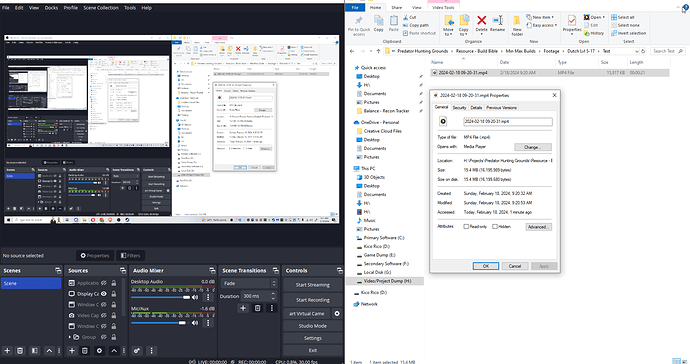This screenshot has height=364, width=690.
Task: Expand the Group source in Sources list
Action: (70, 337)
